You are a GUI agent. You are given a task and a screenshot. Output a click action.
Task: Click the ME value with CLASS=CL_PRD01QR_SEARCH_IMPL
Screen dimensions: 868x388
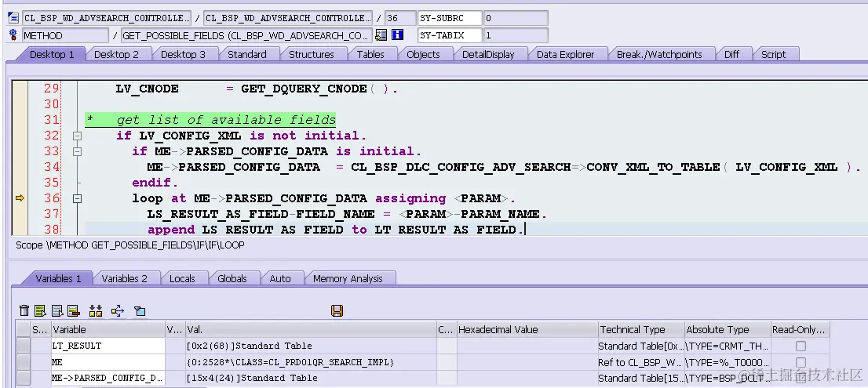290,362
